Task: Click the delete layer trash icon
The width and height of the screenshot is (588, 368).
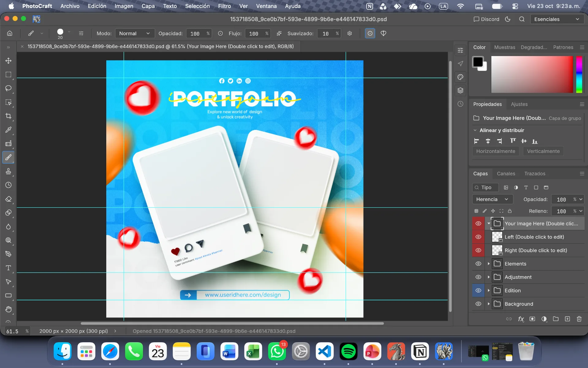Action: point(579,319)
